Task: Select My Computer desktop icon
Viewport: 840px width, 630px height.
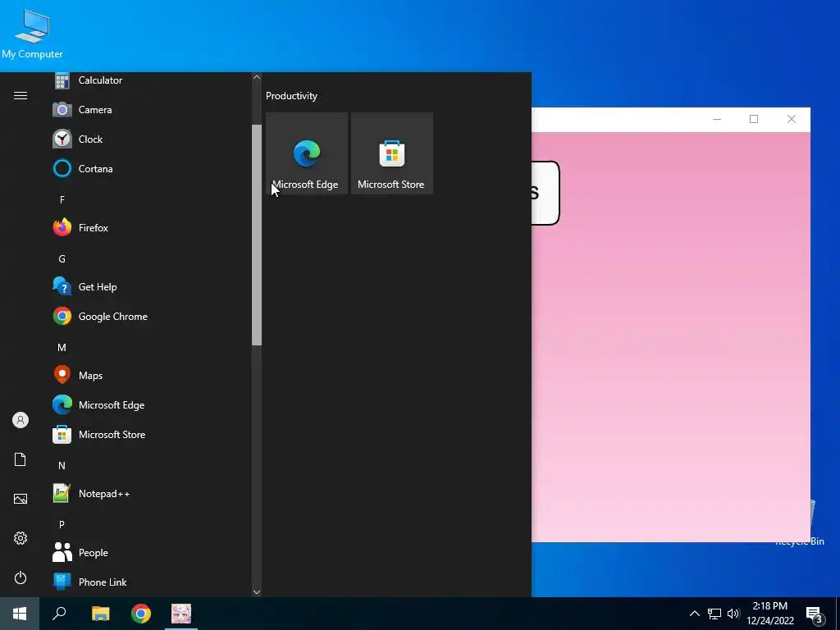Action: tap(32, 34)
